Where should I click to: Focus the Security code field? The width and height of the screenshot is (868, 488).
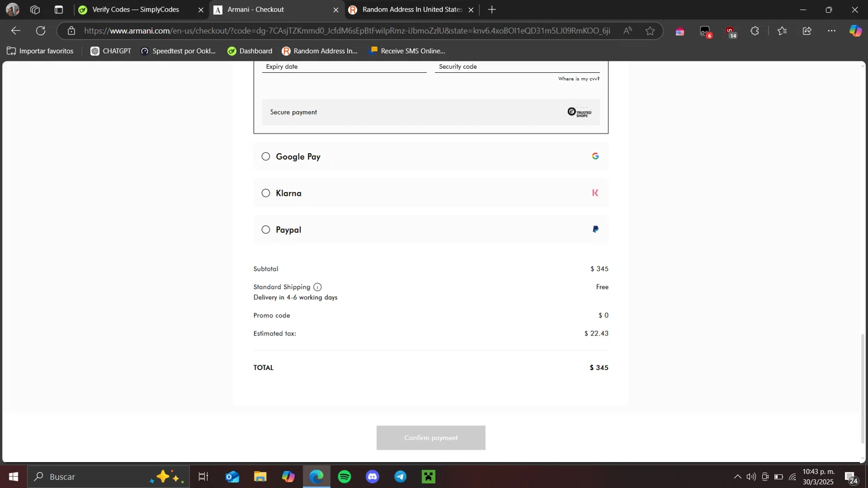click(517, 66)
